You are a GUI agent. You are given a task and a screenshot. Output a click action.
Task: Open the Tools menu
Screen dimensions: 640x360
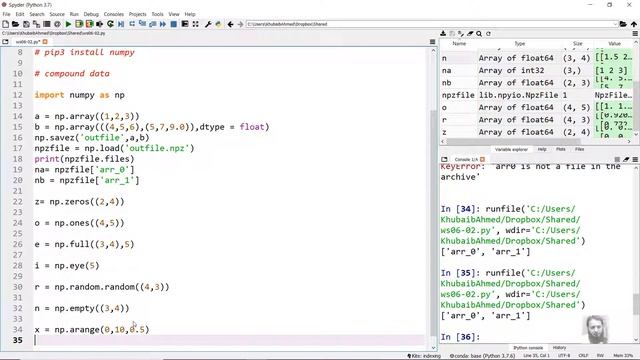tap(157, 14)
